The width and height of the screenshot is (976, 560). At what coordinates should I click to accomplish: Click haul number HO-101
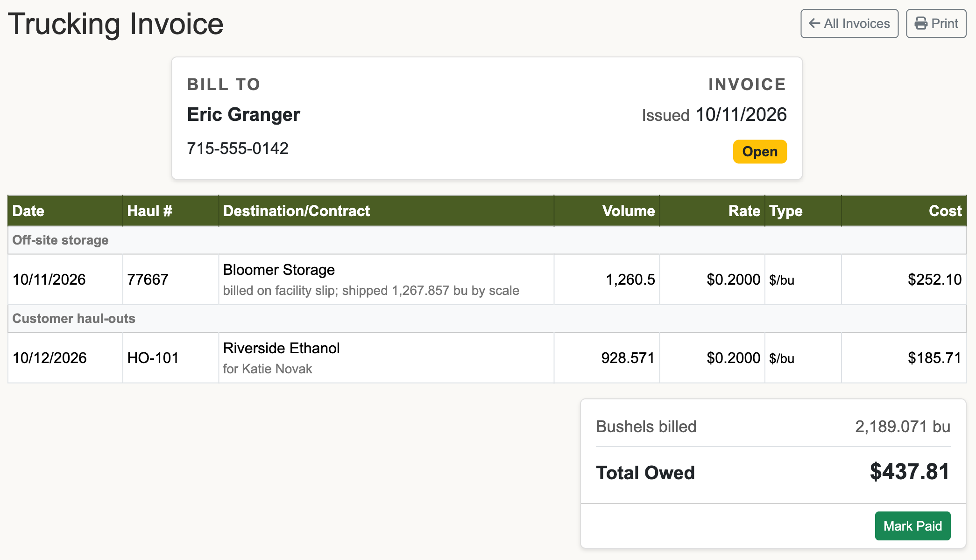pyautogui.click(x=153, y=358)
